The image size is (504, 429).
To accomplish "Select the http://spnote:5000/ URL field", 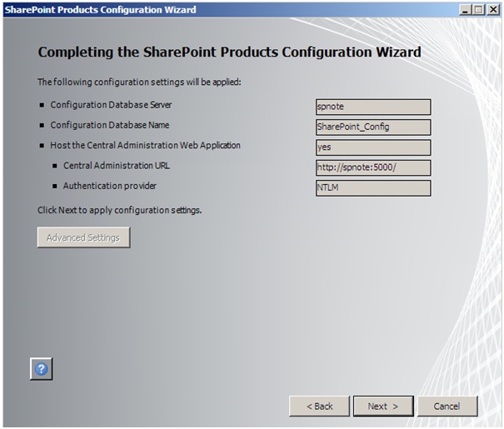I will click(373, 167).
